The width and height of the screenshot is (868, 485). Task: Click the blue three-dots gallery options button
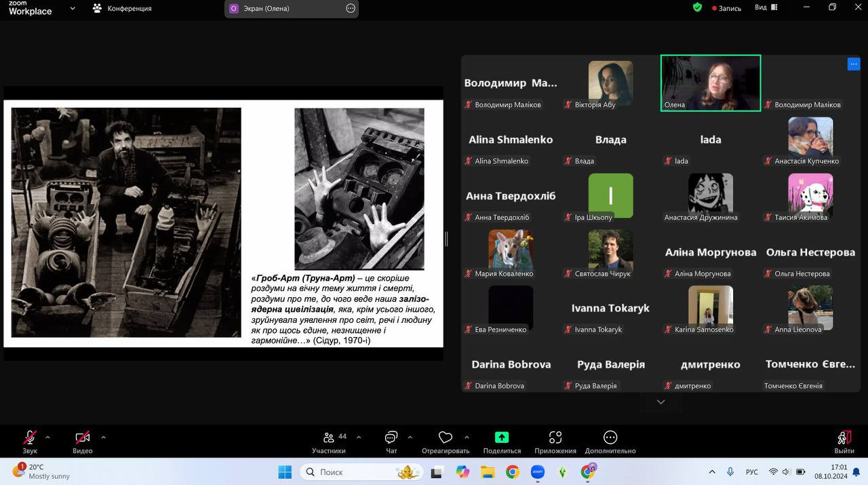[x=854, y=64]
